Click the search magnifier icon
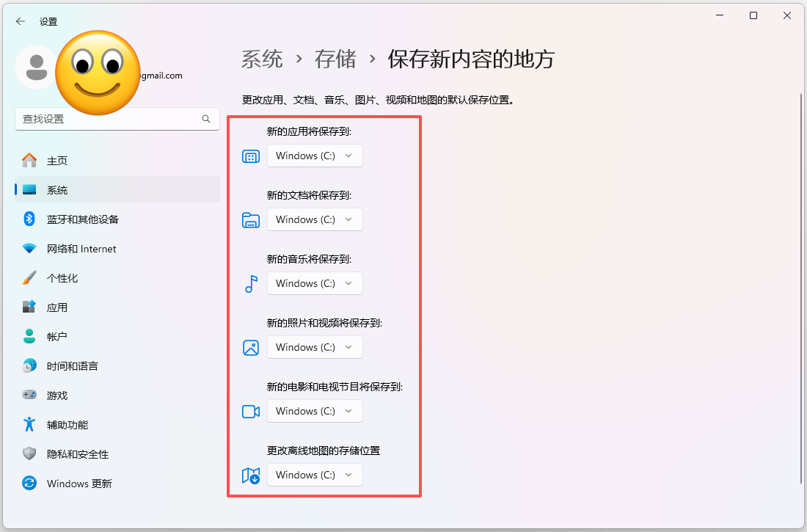Screen dimensions: 807x532 pos(206,119)
